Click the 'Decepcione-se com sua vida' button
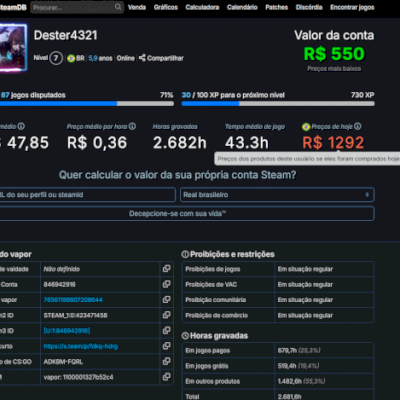400x400 pixels. 187,214
